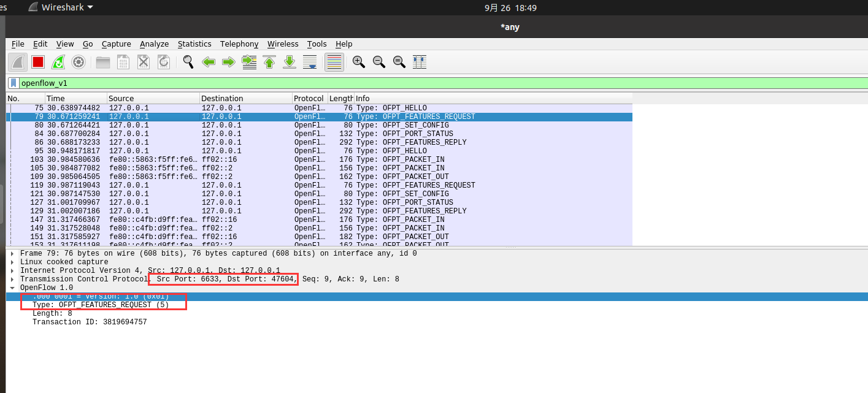The image size is (868, 393).
Task: Open the Go menu
Action: coord(88,44)
